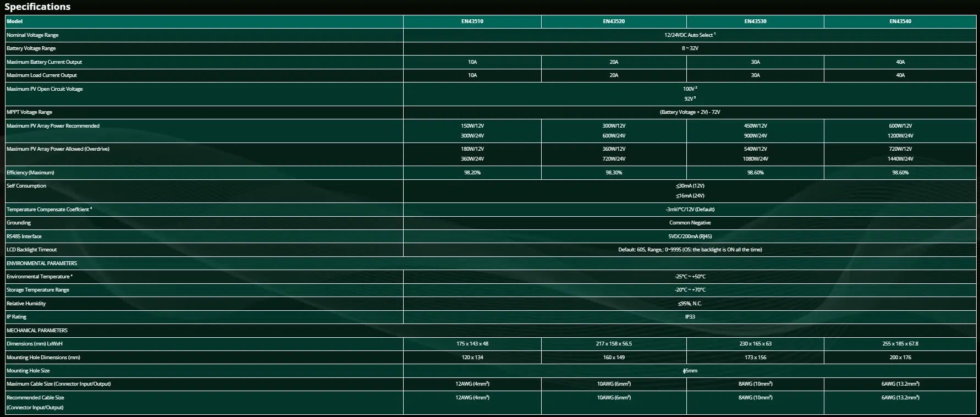Select the EN43540 model column header
The image size is (980, 417).
coord(900,21)
